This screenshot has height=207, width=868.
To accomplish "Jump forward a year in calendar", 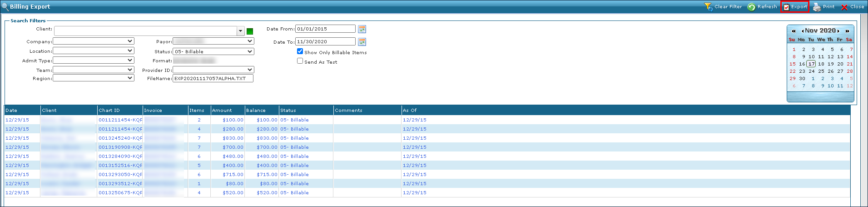I will 847,31.
